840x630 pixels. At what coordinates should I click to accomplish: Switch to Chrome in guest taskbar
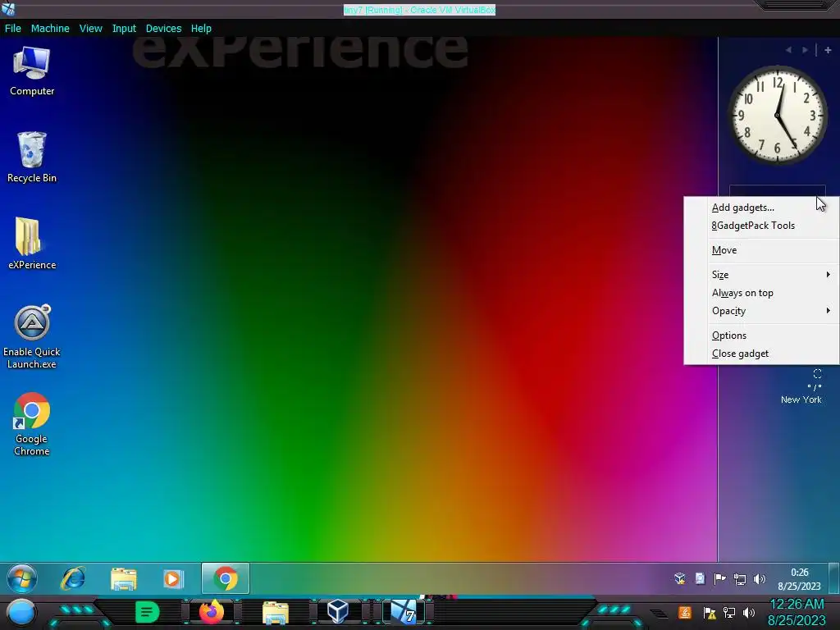[226, 578]
